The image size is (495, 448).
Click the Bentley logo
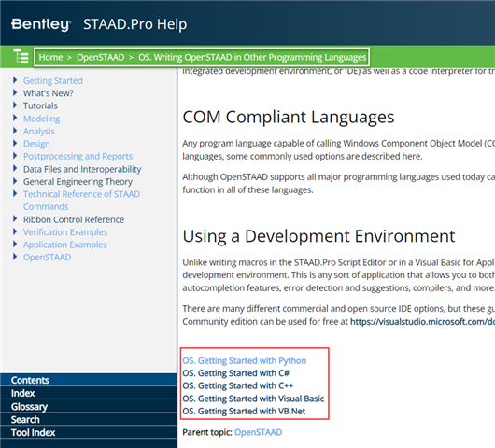[x=41, y=24]
